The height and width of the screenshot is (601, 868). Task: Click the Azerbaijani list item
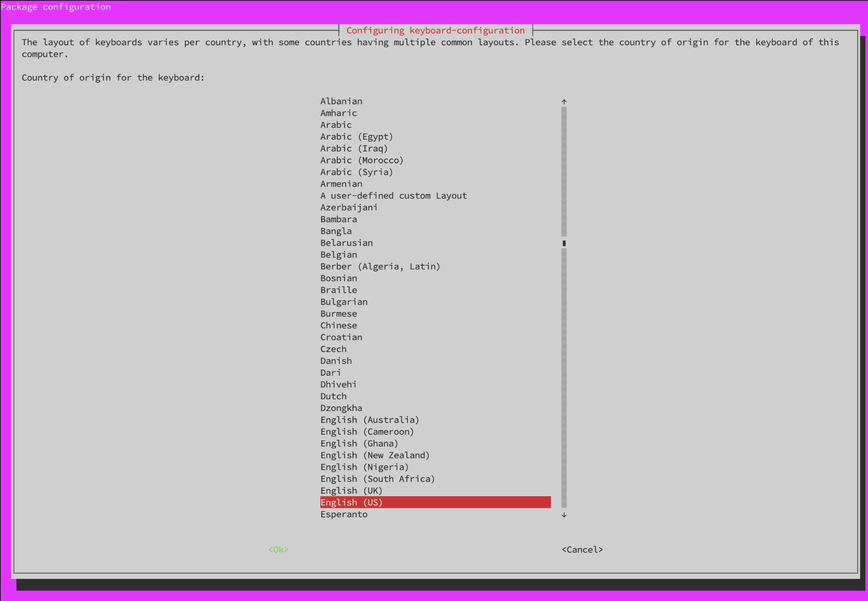pyautogui.click(x=349, y=208)
